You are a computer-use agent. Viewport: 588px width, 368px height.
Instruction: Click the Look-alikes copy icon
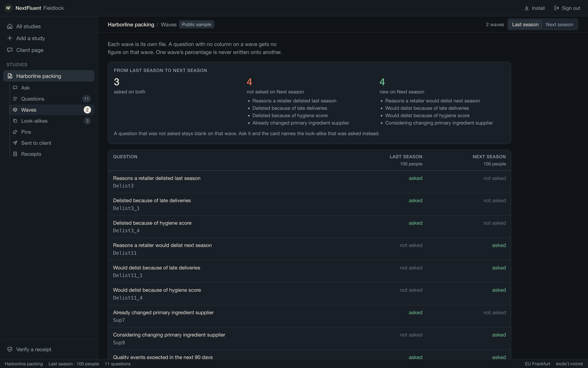[x=15, y=121]
